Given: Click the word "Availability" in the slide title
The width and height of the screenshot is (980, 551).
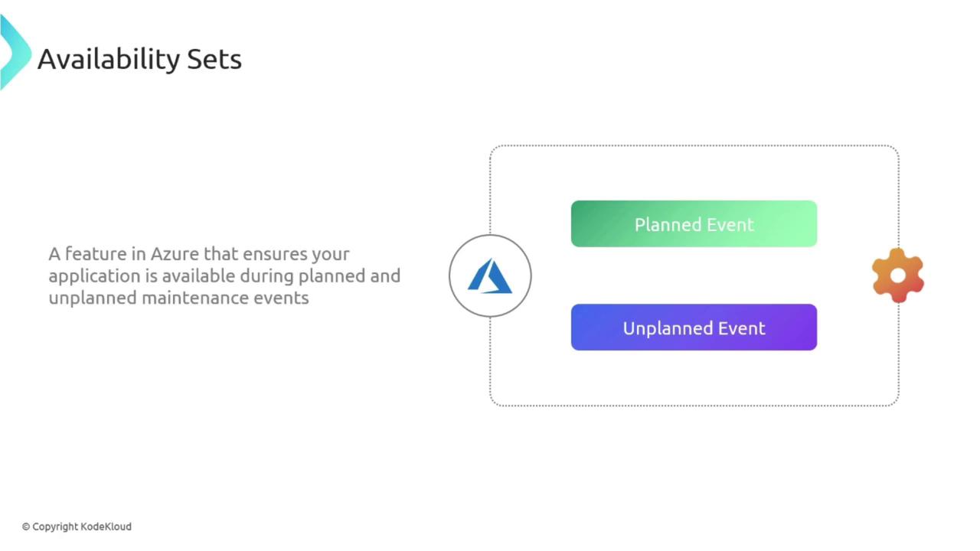Looking at the screenshot, I should (107, 59).
